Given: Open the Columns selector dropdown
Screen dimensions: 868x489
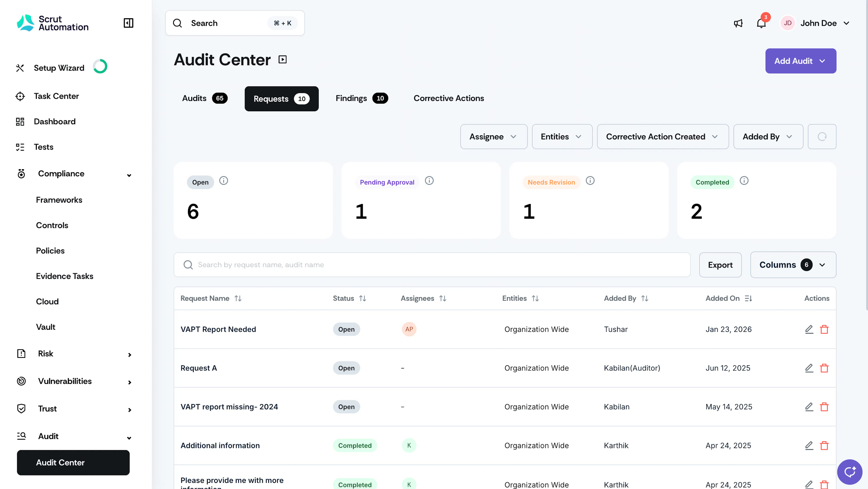Looking at the screenshot, I should point(793,265).
